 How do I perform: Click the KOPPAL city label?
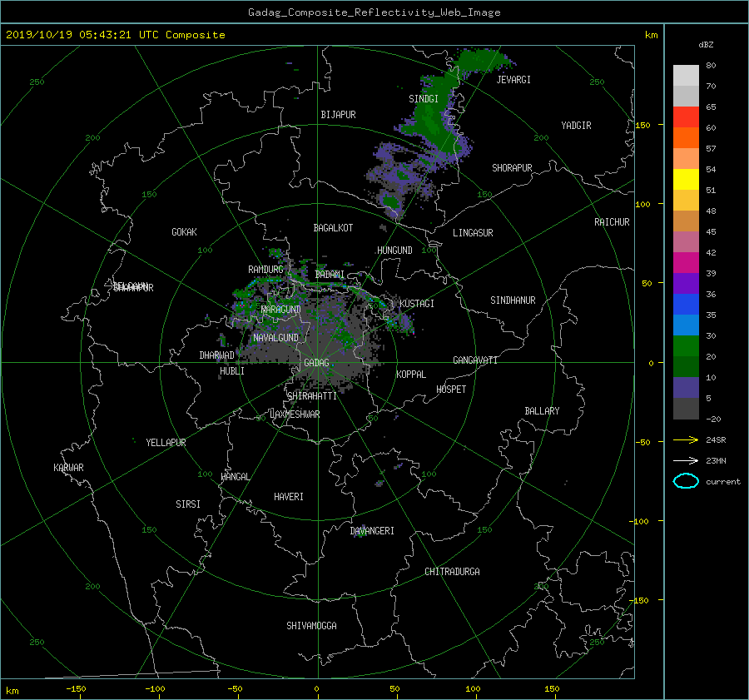[x=411, y=375]
